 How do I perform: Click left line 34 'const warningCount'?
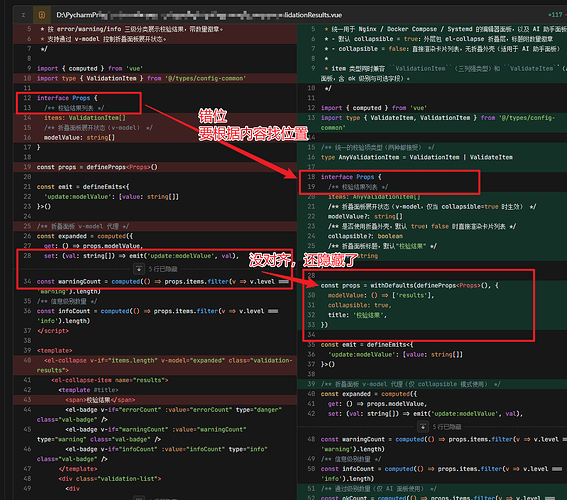click(162, 286)
